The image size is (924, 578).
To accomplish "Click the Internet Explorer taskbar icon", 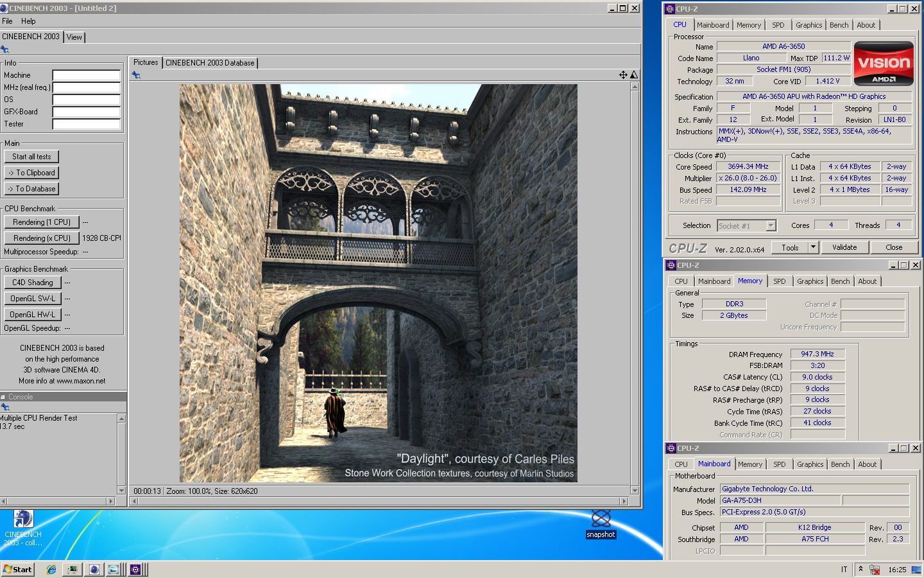I will [51, 570].
